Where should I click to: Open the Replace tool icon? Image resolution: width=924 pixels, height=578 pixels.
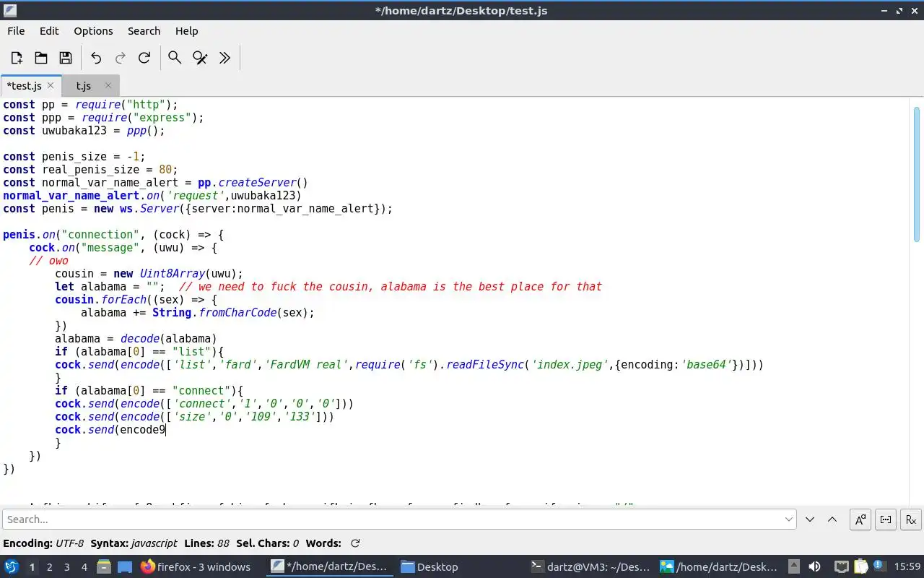pos(200,58)
